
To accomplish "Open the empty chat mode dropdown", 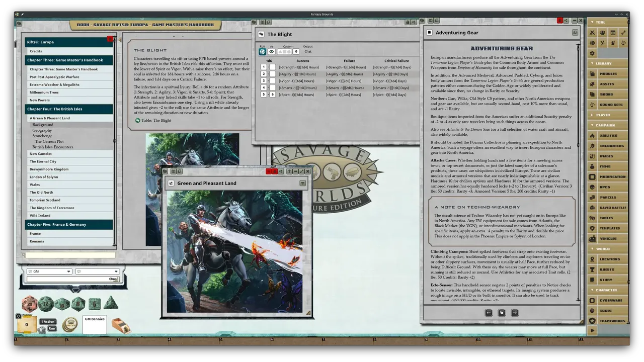I will click(x=97, y=271).
